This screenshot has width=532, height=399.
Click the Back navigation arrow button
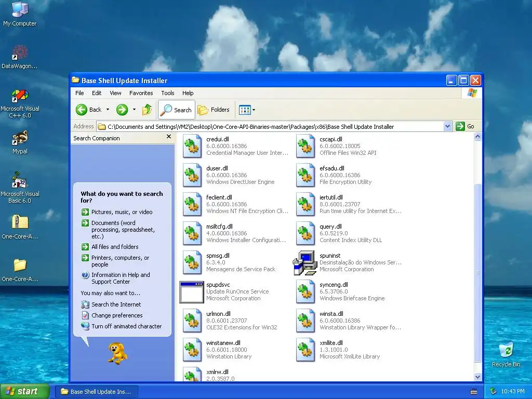click(89, 110)
